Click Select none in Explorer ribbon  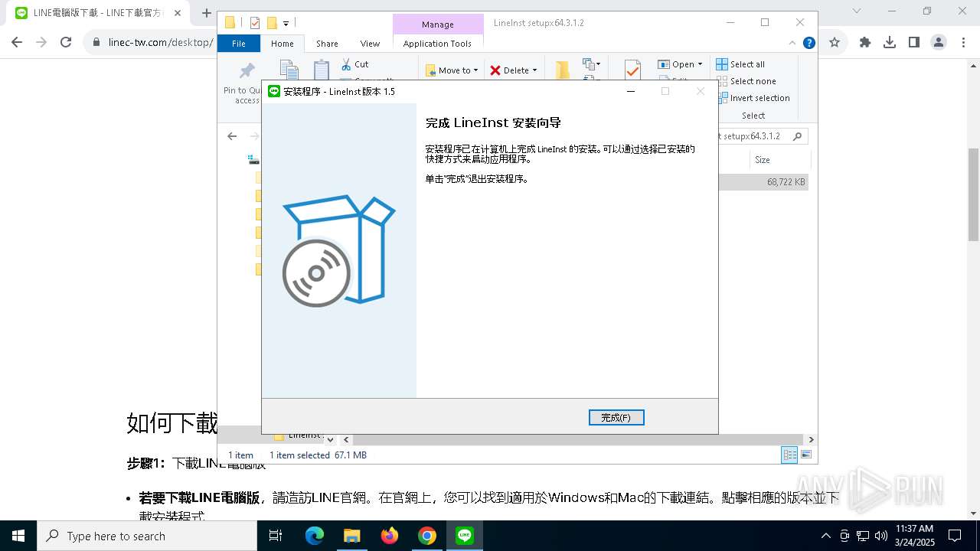point(746,81)
